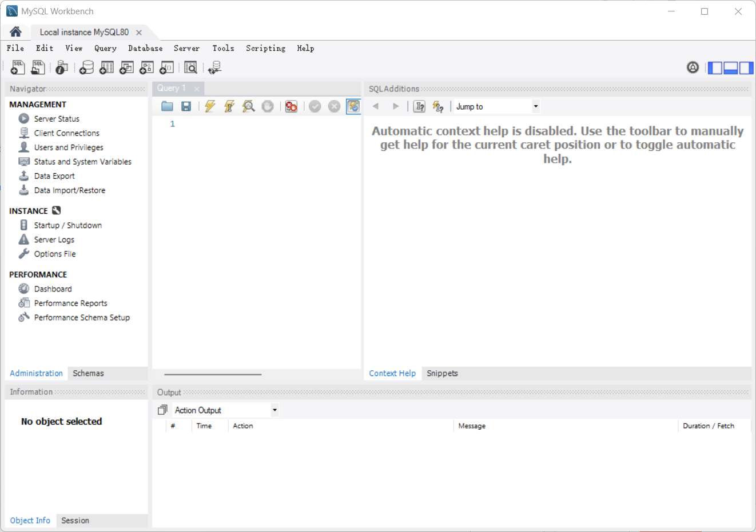The image size is (756, 532).
Task: Toggle left sidebar panel visibility
Action: click(x=715, y=67)
